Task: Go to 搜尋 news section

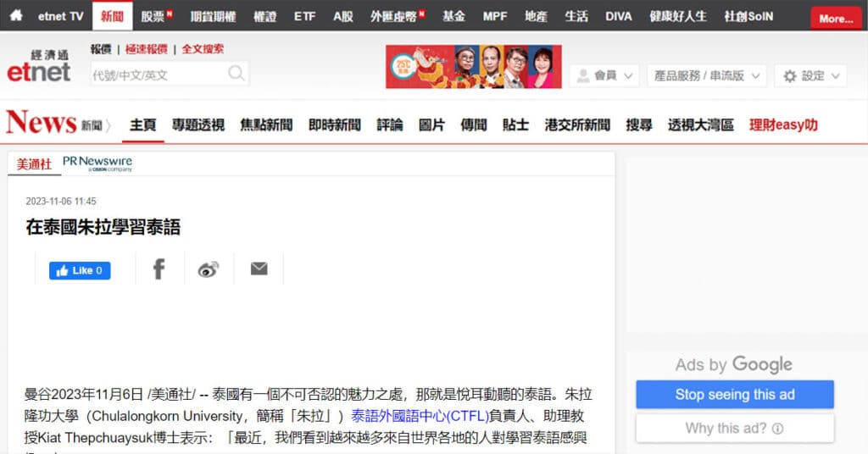Action: pyautogui.click(x=639, y=125)
